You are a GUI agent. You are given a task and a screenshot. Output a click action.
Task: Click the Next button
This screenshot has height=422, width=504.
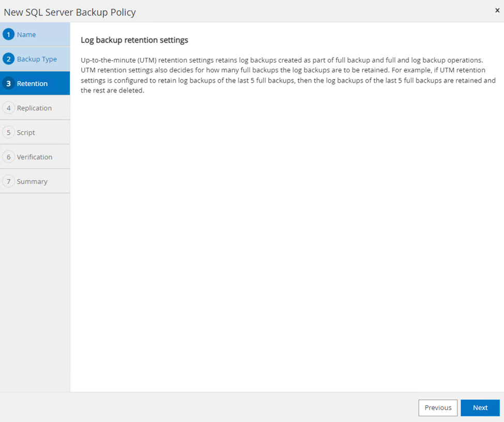pos(480,408)
